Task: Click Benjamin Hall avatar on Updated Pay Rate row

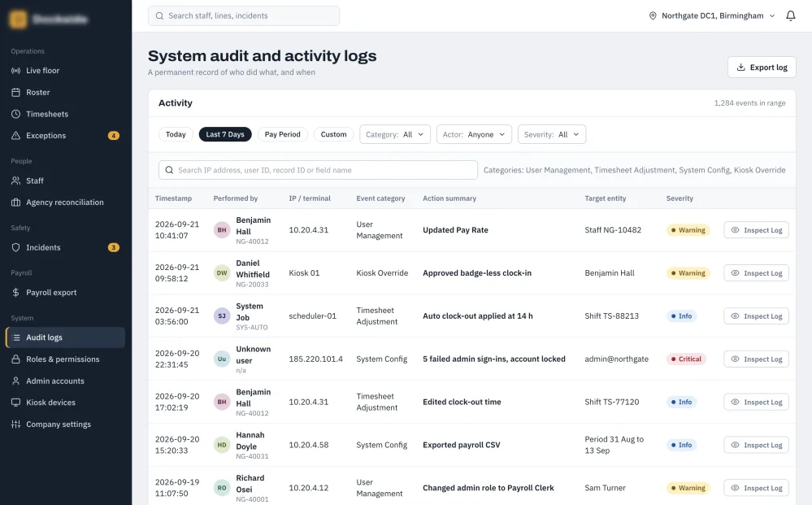Action: pos(222,230)
